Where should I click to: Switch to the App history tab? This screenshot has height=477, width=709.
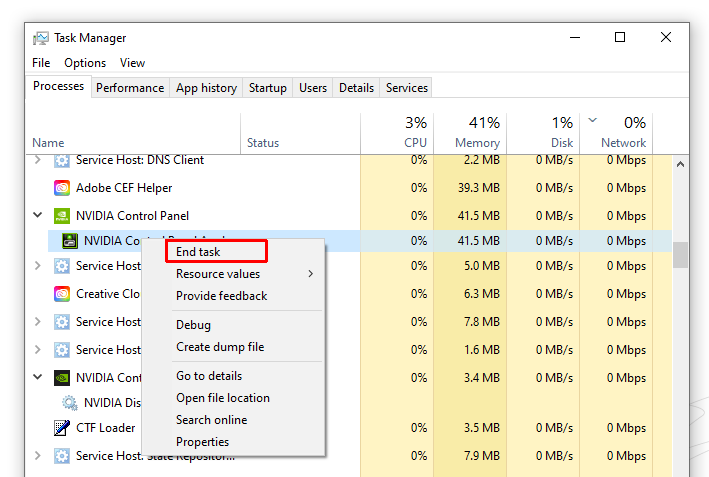click(207, 88)
